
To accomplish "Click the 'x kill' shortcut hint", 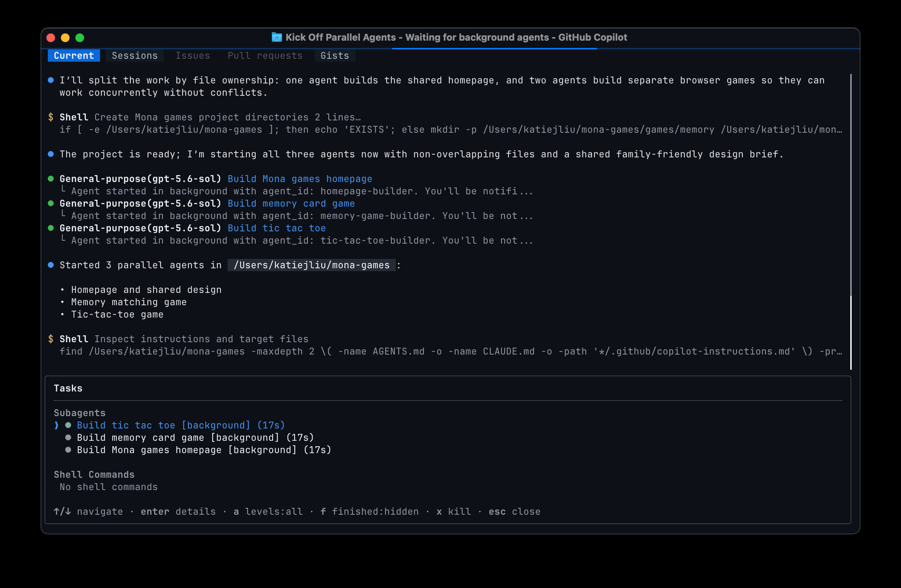I will [x=453, y=512].
